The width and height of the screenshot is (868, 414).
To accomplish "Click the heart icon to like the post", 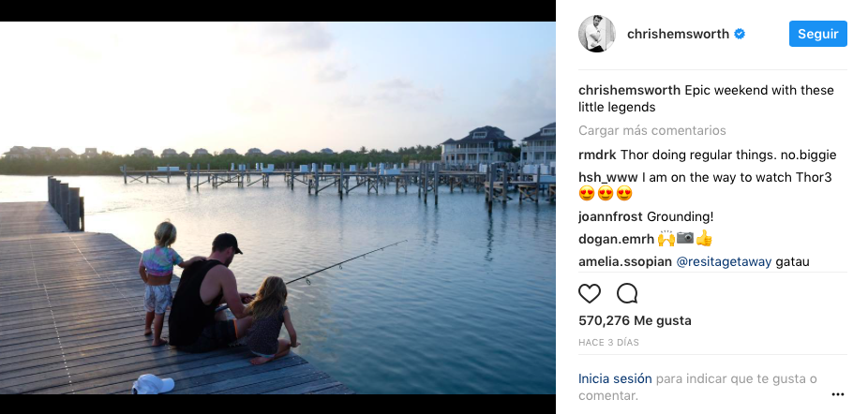I will tap(590, 293).
